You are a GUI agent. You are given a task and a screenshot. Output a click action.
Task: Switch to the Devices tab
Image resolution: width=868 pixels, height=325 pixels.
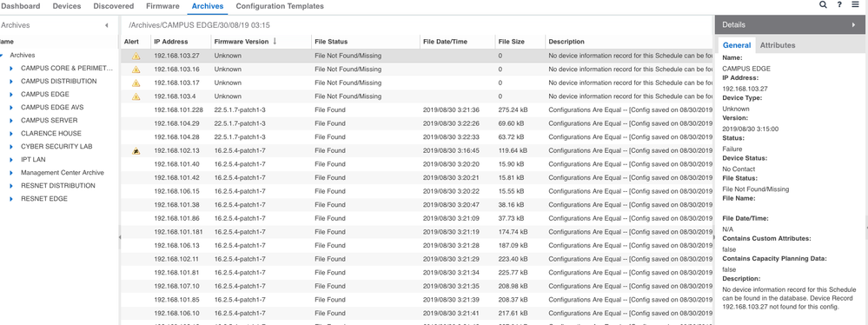pyautogui.click(x=66, y=6)
